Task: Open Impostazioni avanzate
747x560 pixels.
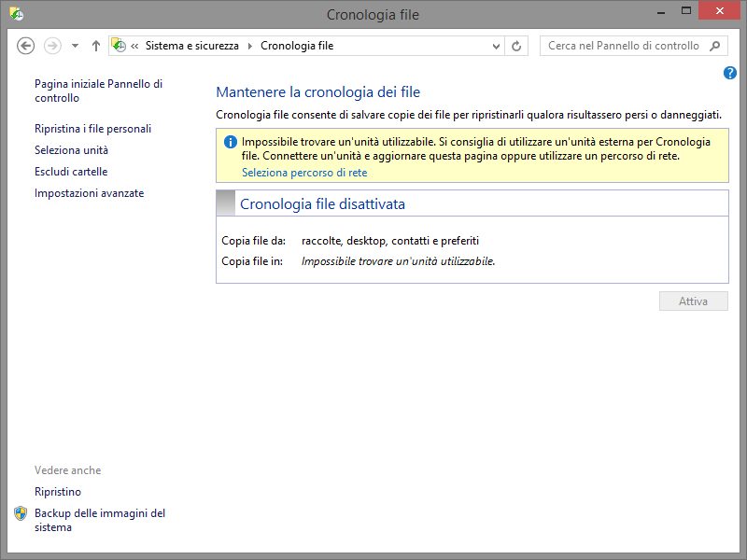Action: tap(89, 193)
